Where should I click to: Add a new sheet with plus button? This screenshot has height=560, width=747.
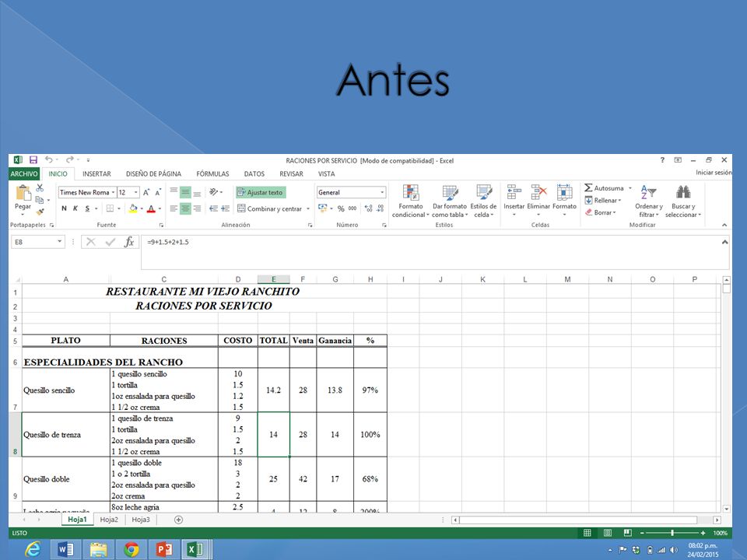click(178, 520)
